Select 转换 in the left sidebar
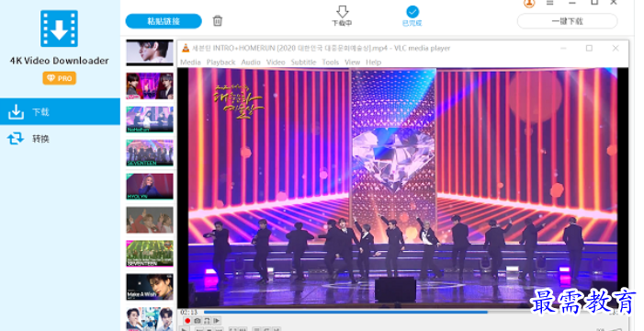Image resolution: width=644 pixels, height=331 pixels. pyautogui.click(x=60, y=139)
